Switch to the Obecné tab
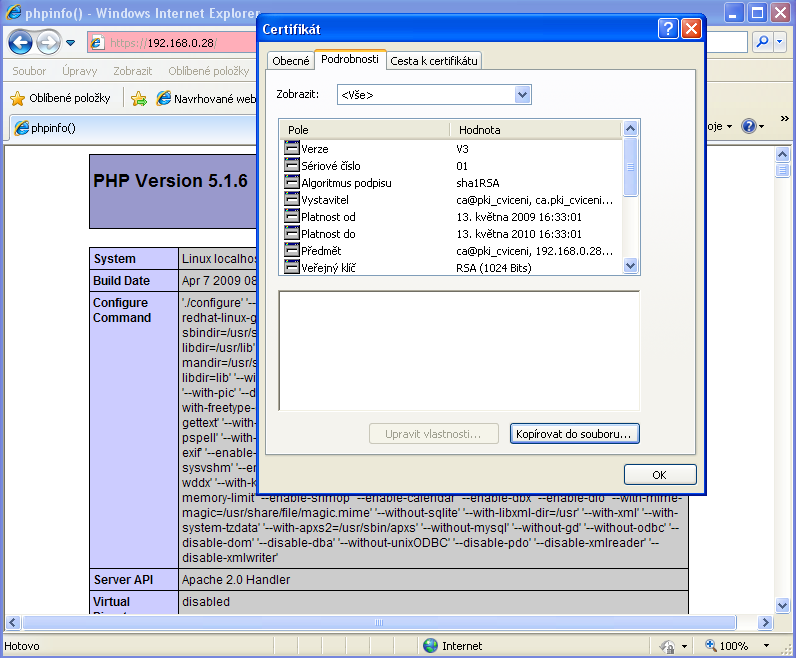Viewport: 796px width, 658px height. 291,61
